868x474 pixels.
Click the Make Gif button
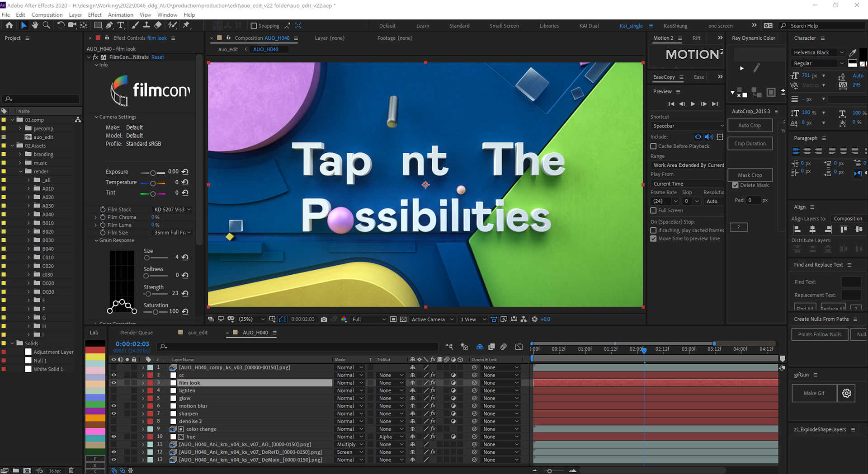coord(814,393)
